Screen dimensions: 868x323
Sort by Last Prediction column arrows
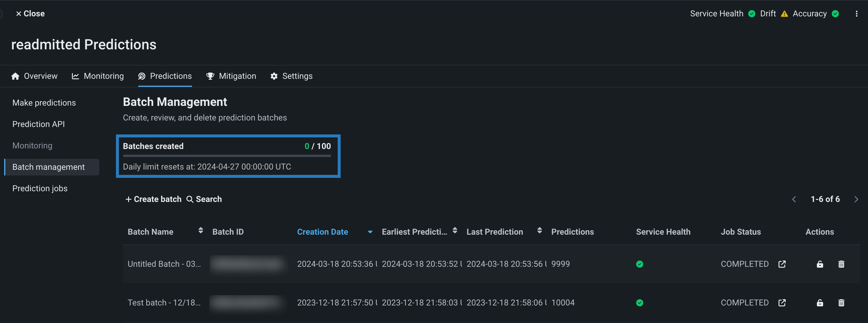[539, 231]
